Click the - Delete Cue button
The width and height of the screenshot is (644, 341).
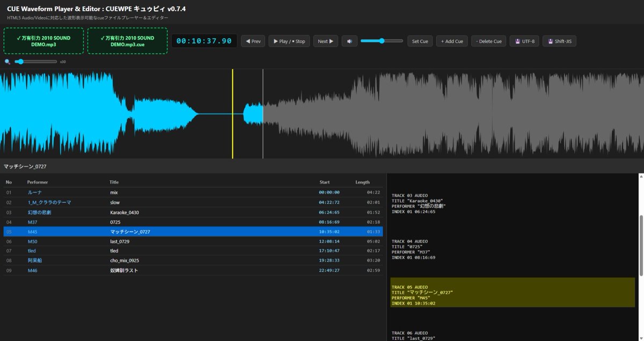pyautogui.click(x=489, y=41)
